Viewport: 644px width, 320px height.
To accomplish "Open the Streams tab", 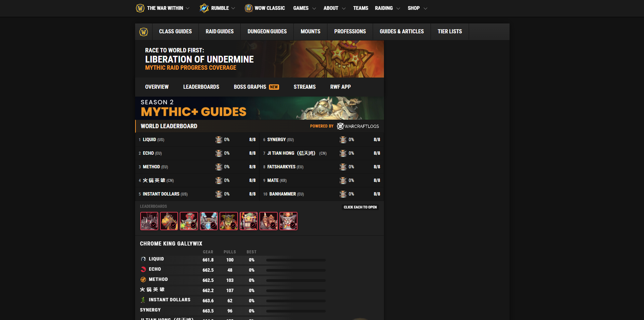I will point(305,87).
